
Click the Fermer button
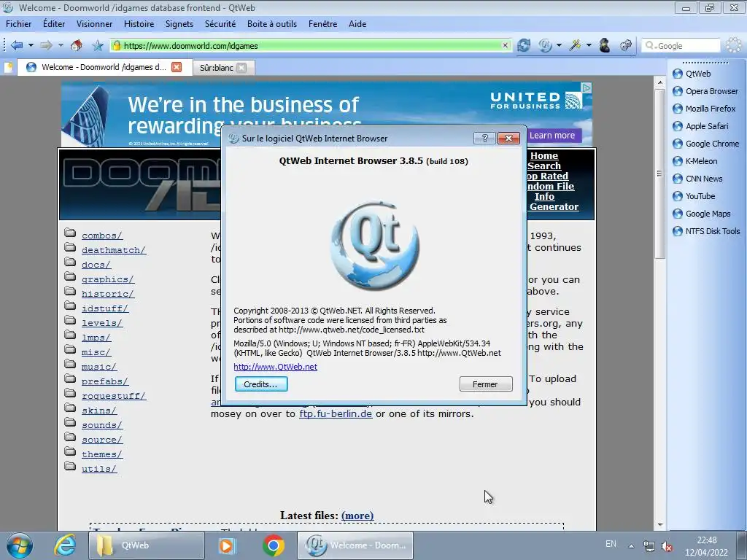pyautogui.click(x=485, y=384)
